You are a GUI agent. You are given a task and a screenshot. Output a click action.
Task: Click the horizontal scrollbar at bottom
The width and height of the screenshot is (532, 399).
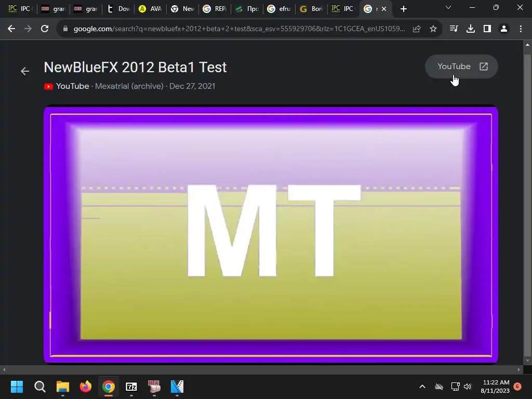(x=261, y=369)
